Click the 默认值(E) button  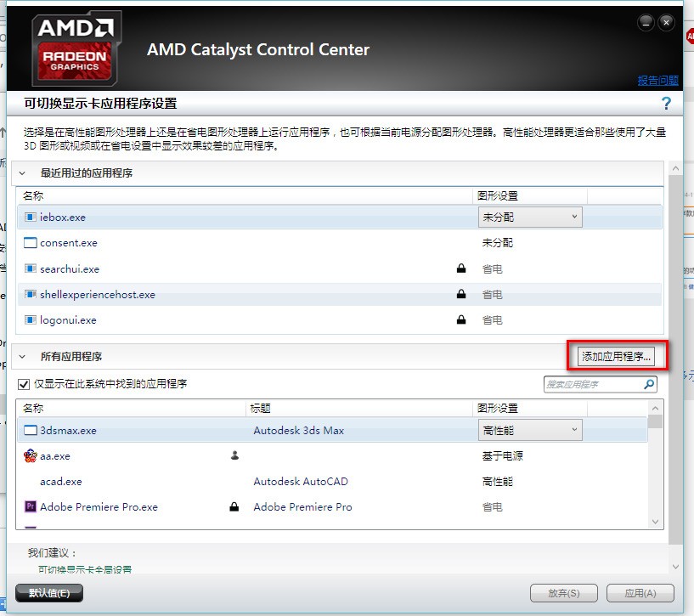pos(49,593)
